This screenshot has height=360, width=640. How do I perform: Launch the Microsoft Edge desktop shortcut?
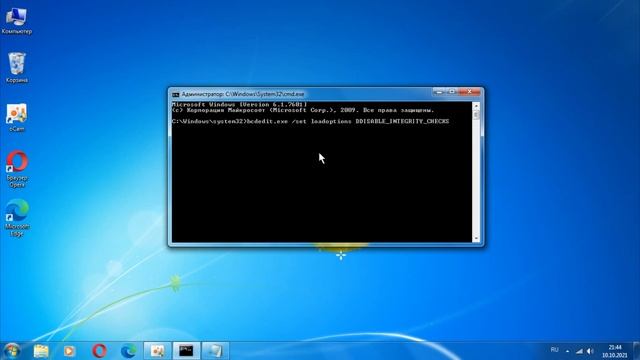click(17, 218)
